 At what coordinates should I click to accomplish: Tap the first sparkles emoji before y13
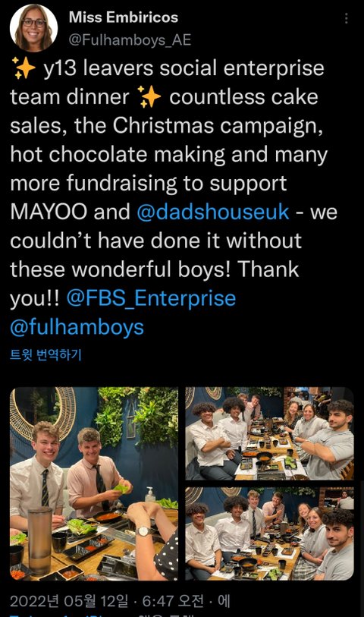click(24, 68)
